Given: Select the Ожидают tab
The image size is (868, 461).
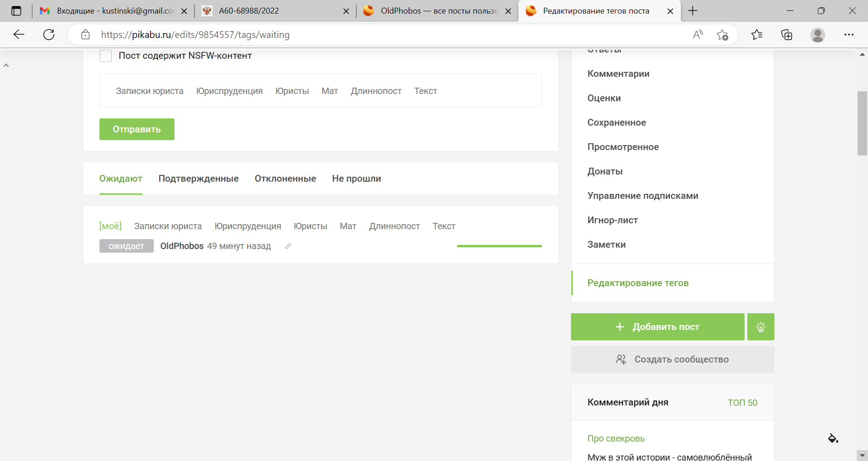Looking at the screenshot, I should (x=121, y=179).
